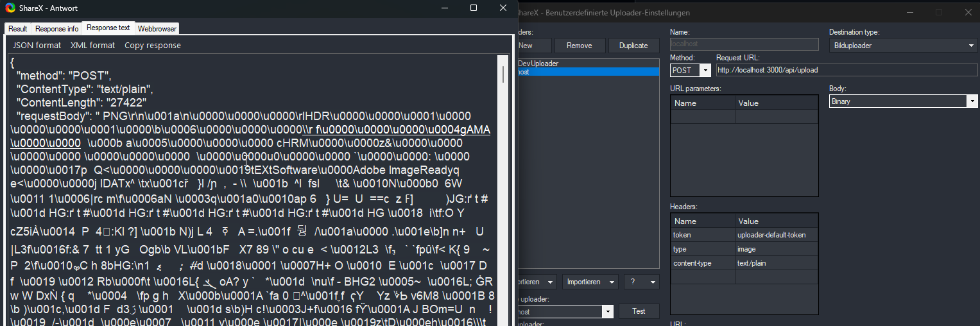Click first empty URL parameters Name cell
Image resolution: width=980 pixels, height=326 pixels.
(703, 116)
